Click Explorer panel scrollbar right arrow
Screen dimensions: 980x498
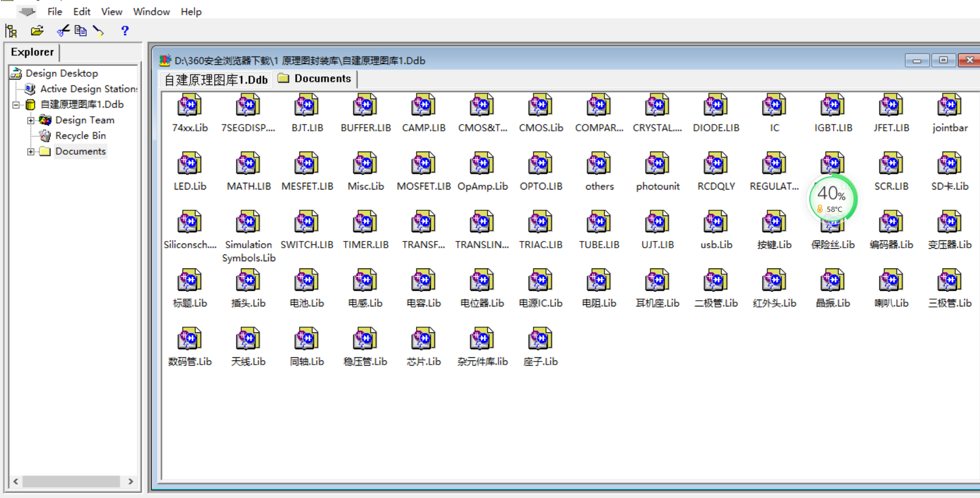pyautogui.click(x=130, y=481)
